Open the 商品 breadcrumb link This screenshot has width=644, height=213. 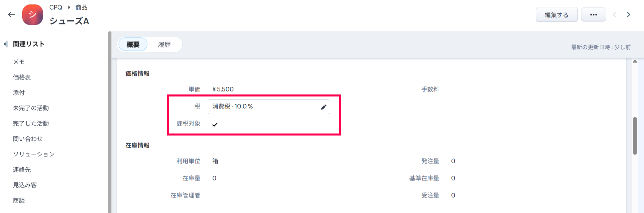81,7
